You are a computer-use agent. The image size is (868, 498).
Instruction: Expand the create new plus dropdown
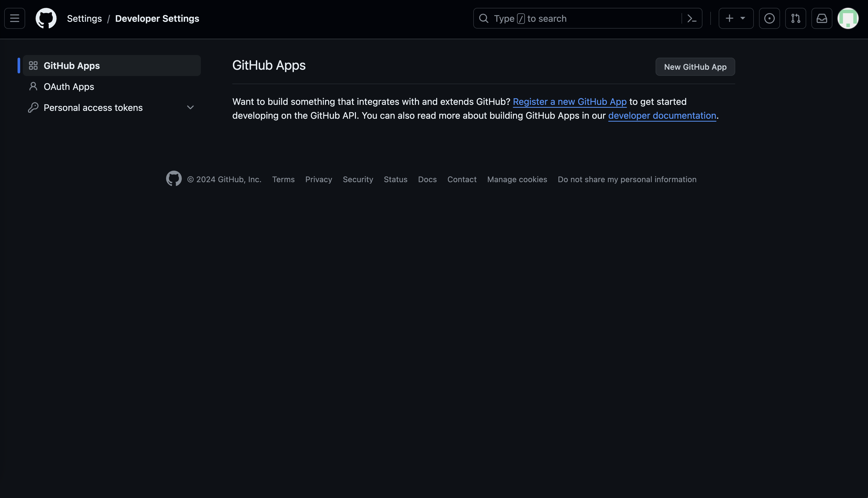[x=736, y=18]
